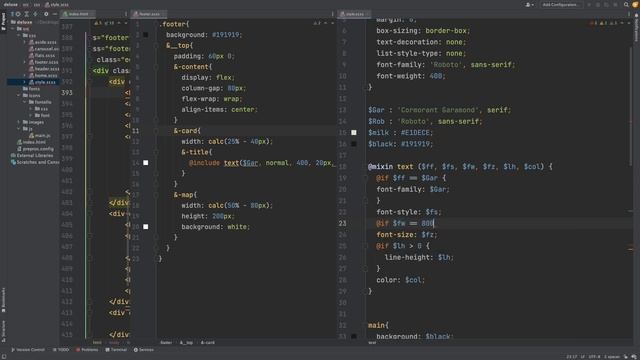Click the IDE update icon in the top-right corner
Viewport: 640px width, 360px height.
point(635,4)
